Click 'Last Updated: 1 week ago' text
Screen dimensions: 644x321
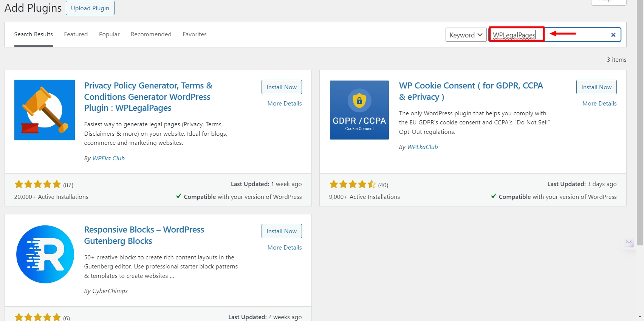pos(266,184)
